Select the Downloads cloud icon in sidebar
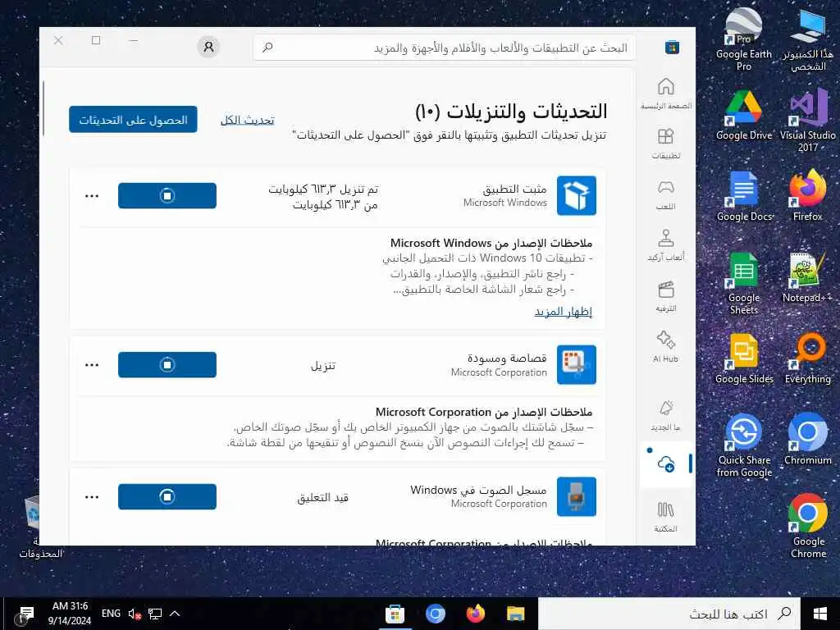This screenshot has height=630, width=840. click(666, 464)
